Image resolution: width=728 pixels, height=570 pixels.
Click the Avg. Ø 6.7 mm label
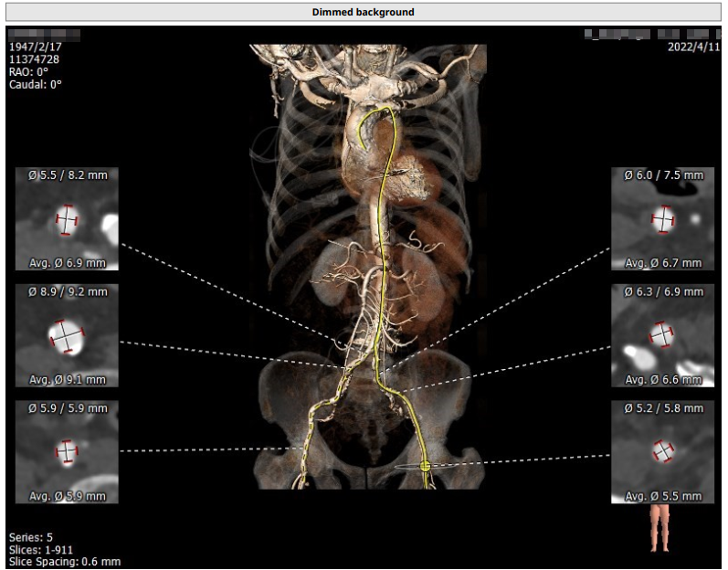[x=663, y=263]
